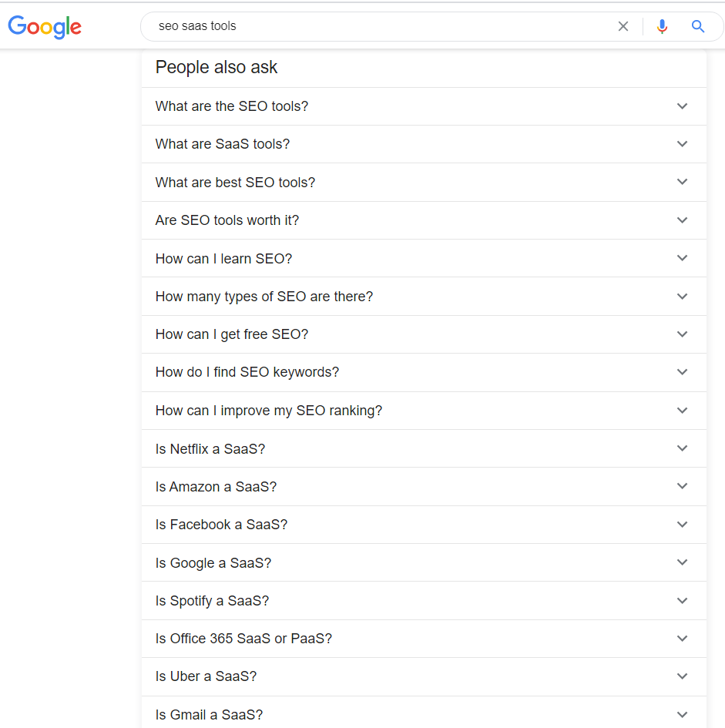This screenshot has height=728, width=725.
Task: Expand chevron for 'Is Google a SaaS?'
Action: [x=683, y=562]
